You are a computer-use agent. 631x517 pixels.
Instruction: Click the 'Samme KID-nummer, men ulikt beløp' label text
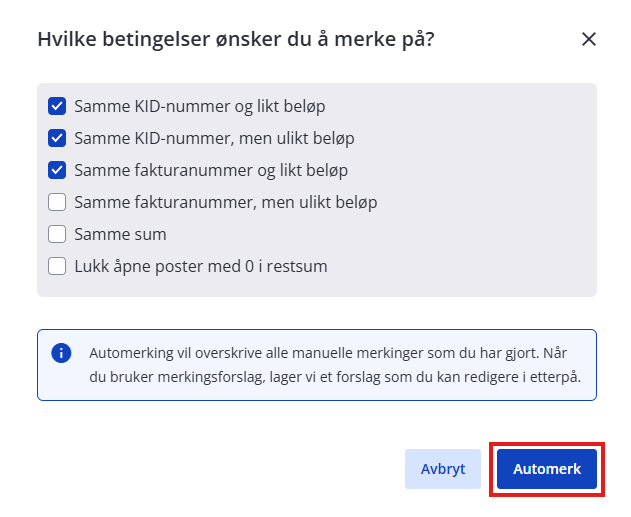[x=214, y=138]
